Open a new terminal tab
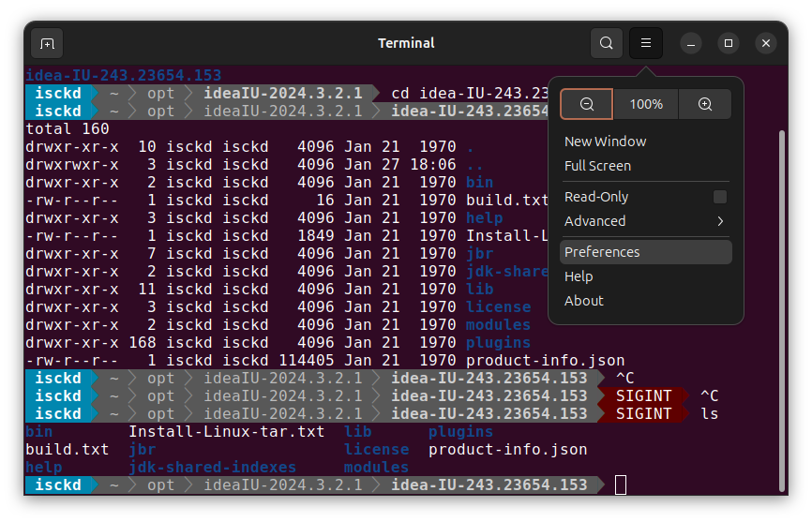The image size is (812, 522). coord(47,43)
